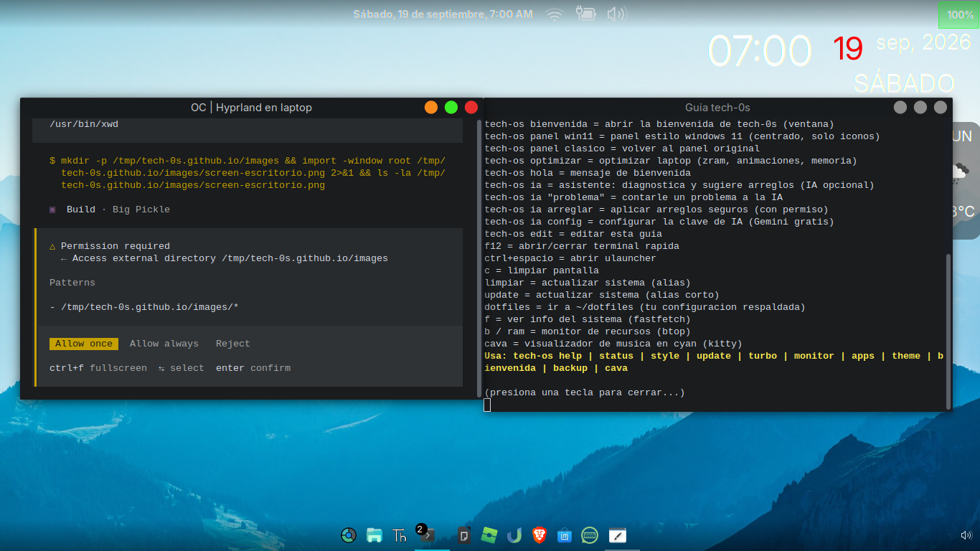Switch to the terminal dock icon with badge 2
The height and width of the screenshot is (551, 980).
(428, 535)
